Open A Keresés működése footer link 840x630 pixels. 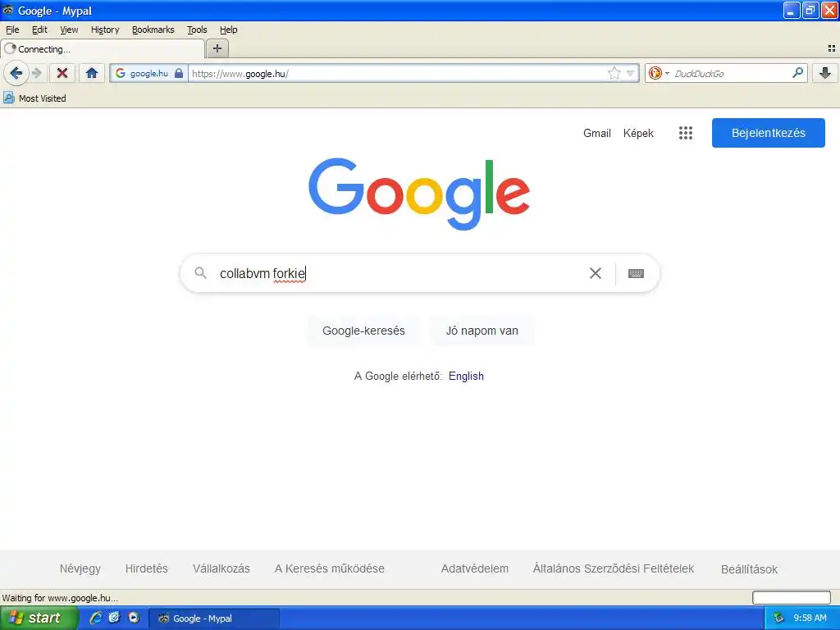tap(330, 568)
